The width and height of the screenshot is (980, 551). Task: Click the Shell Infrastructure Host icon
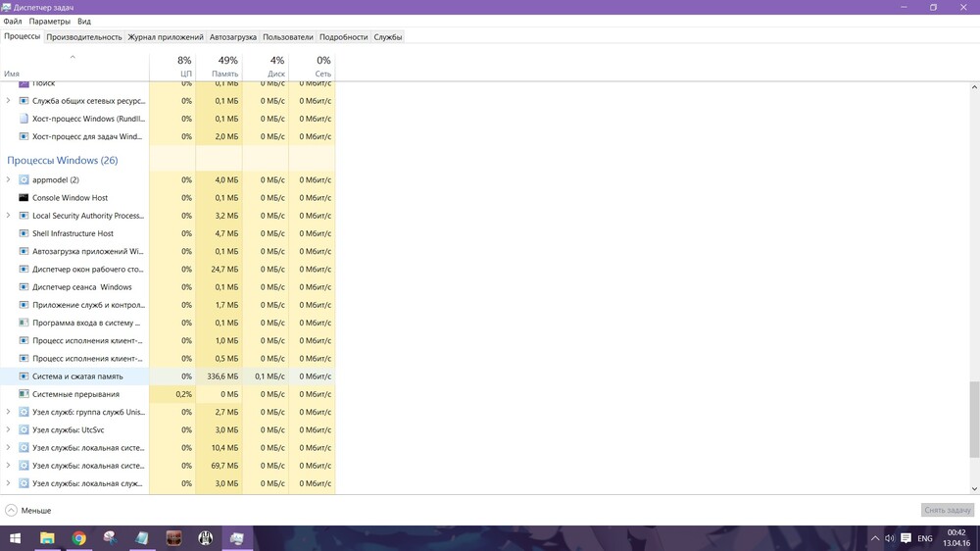click(x=24, y=233)
